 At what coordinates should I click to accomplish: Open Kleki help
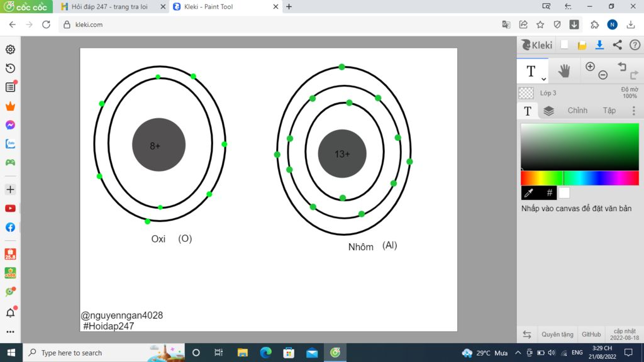point(635,45)
